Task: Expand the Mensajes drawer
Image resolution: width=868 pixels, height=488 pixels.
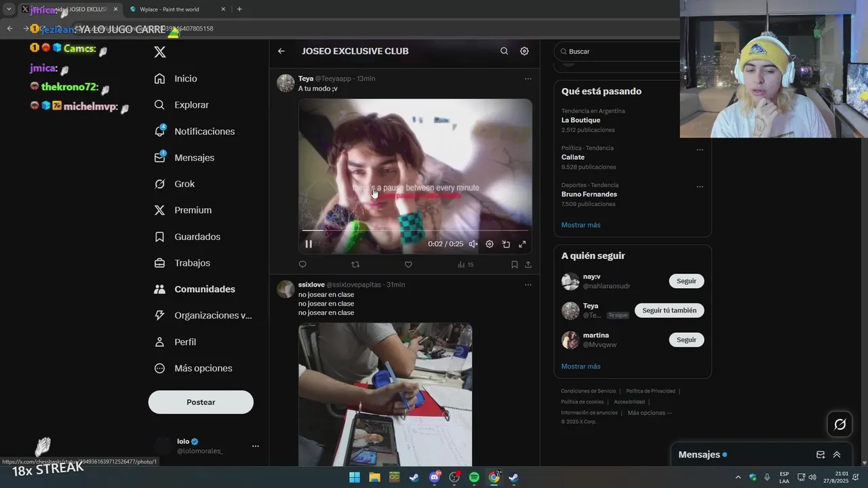Action: coord(837,455)
